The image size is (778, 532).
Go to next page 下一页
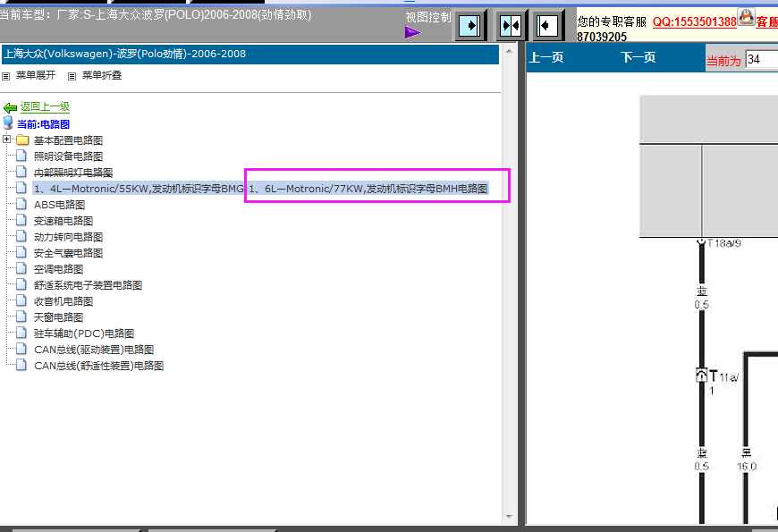pos(638,57)
